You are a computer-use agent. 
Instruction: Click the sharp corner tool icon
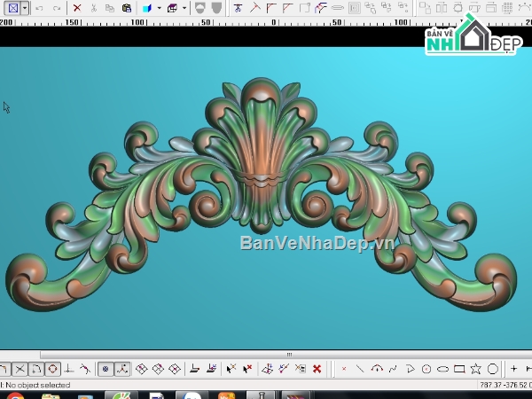coord(271,8)
